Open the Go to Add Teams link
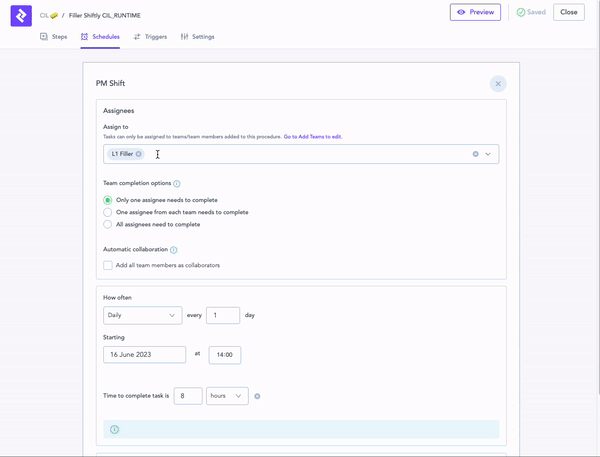 [x=312, y=136]
